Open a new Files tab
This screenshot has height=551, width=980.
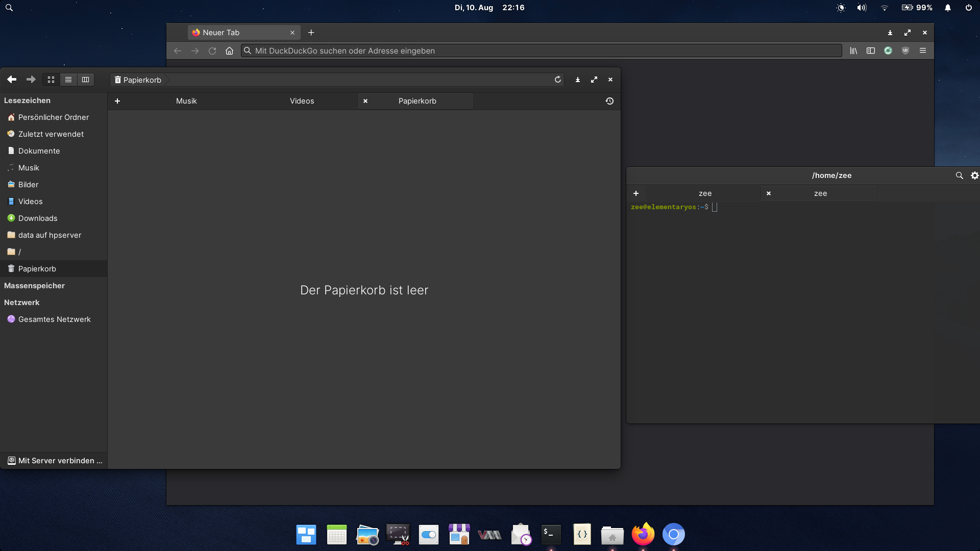click(x=117, y=101)
